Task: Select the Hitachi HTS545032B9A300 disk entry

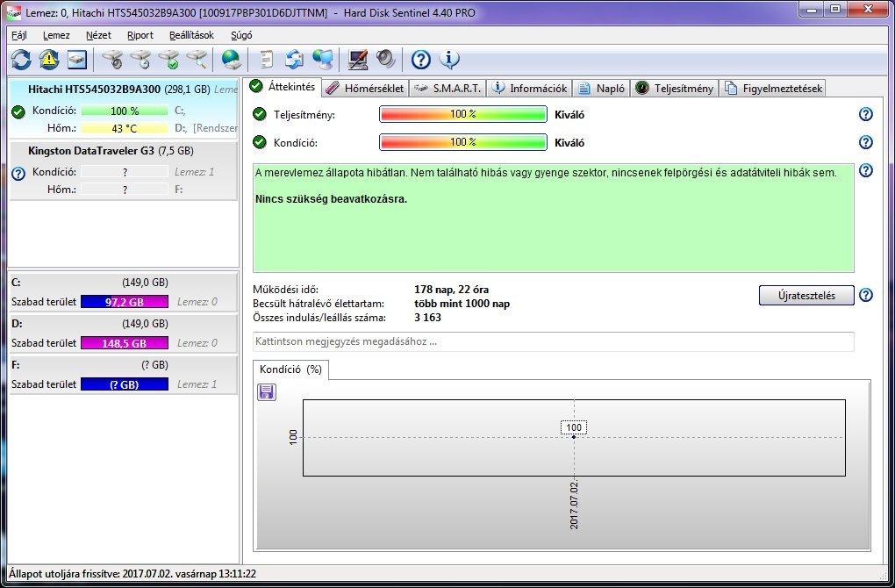Action: (x=124, y=109)
